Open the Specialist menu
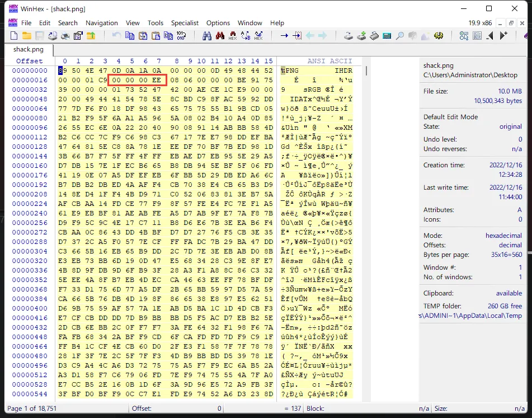The image size is (532, 418). coord(185,23)
